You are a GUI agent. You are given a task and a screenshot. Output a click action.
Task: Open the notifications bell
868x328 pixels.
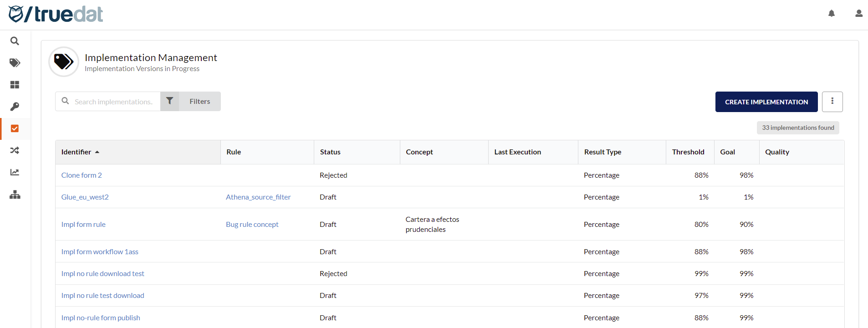(x=831, y=14)
